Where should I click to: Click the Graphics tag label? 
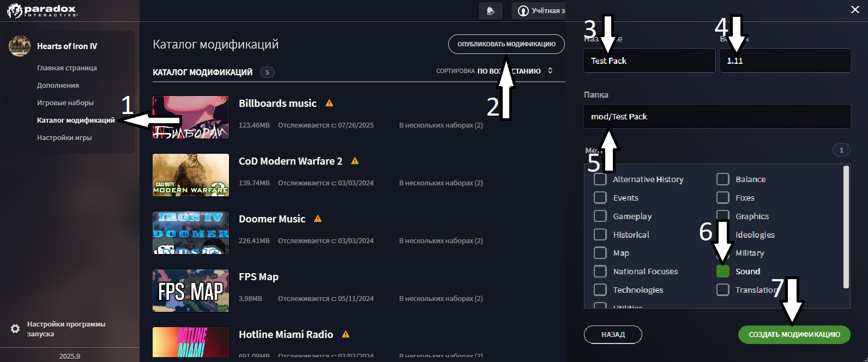click(x=752, y=216)
